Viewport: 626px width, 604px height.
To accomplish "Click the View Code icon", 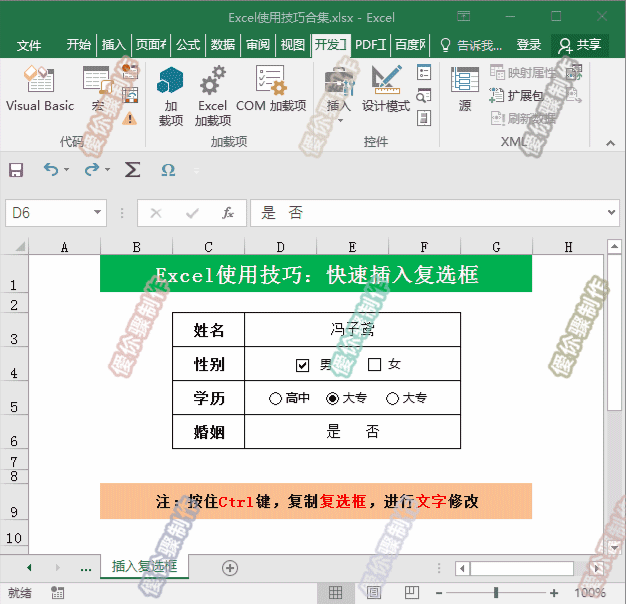I will point(424,95).
